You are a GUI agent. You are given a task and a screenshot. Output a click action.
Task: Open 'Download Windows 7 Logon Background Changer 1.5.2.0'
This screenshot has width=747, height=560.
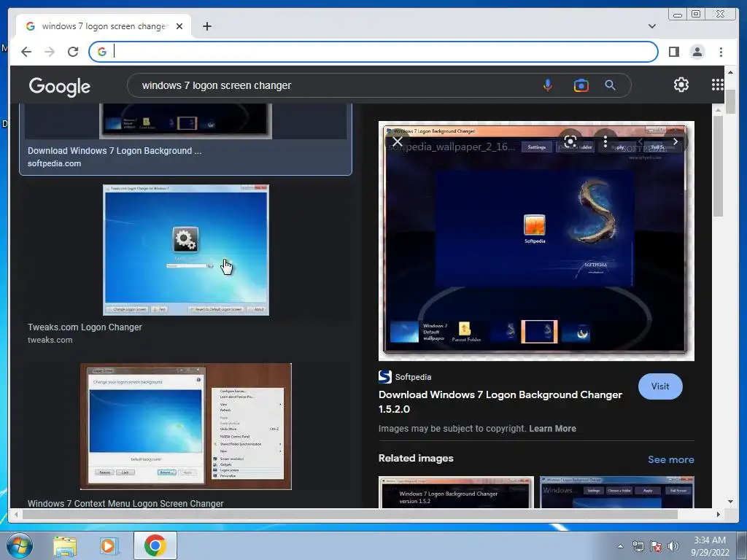point(500,402)
